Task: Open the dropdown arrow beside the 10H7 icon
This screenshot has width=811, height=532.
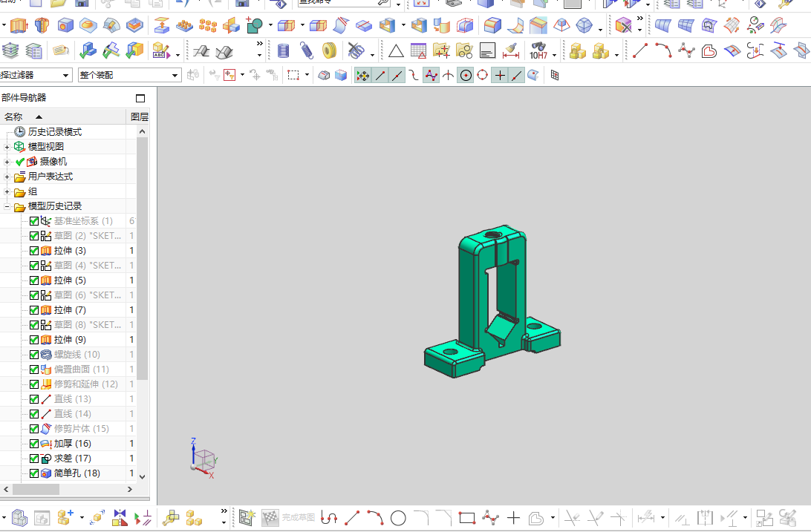Action: tap(555, 55)
